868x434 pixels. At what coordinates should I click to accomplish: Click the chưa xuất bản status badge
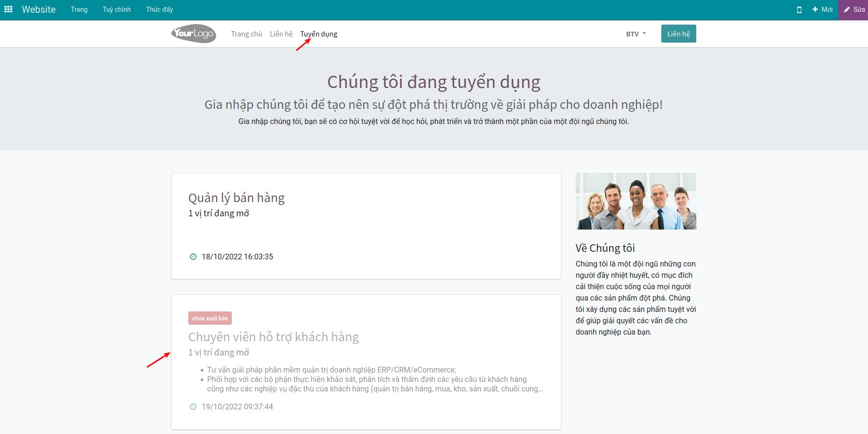[210, 318]
